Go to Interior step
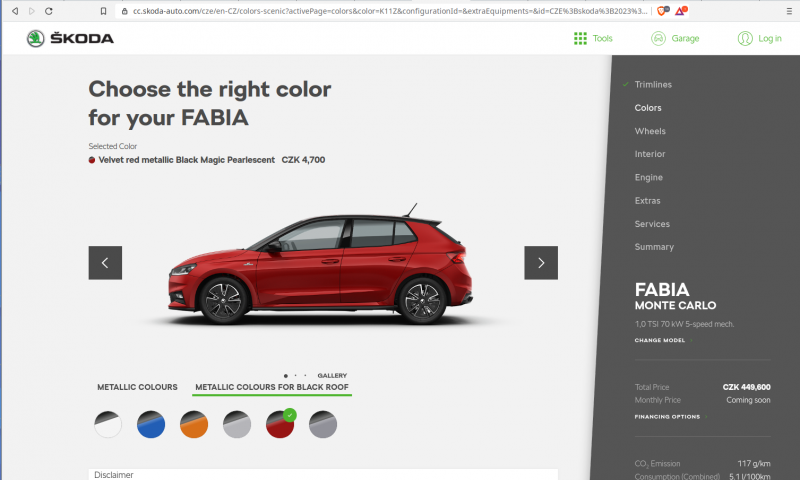This screenshot has width=800, height=480. pyautogui.click(x=650, y=154)
